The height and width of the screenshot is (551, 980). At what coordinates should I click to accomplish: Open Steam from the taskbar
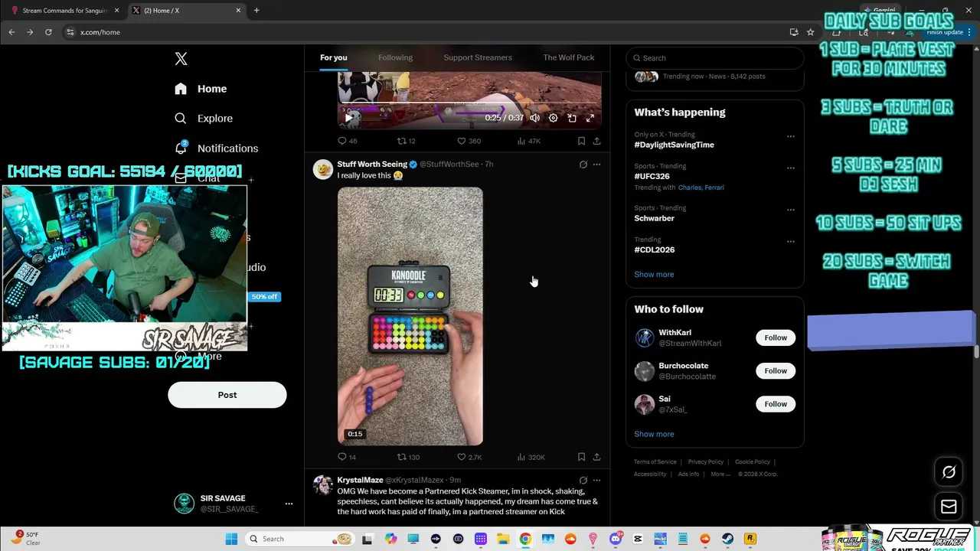(x=727, y=539)
